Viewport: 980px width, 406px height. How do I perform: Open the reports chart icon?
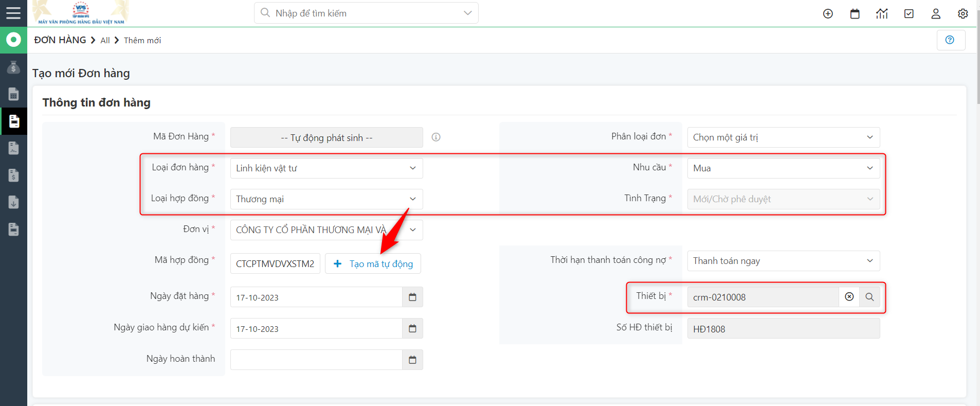[x=882, y=14]
